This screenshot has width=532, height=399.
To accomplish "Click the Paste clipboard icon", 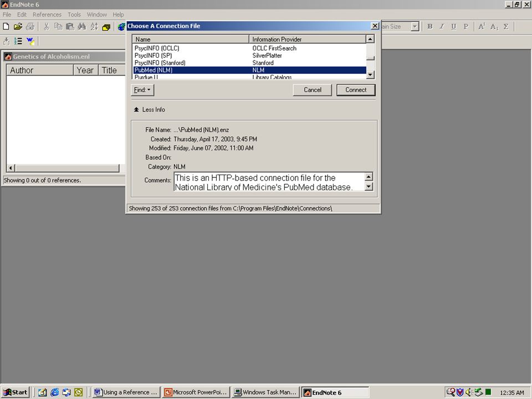I will (70, 27).
